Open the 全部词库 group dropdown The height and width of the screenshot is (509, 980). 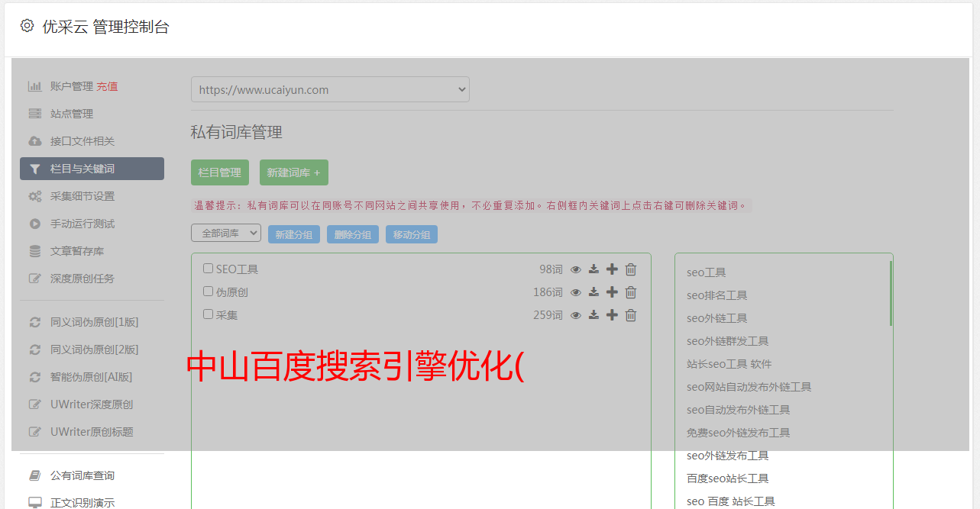(x=226, y=234)
